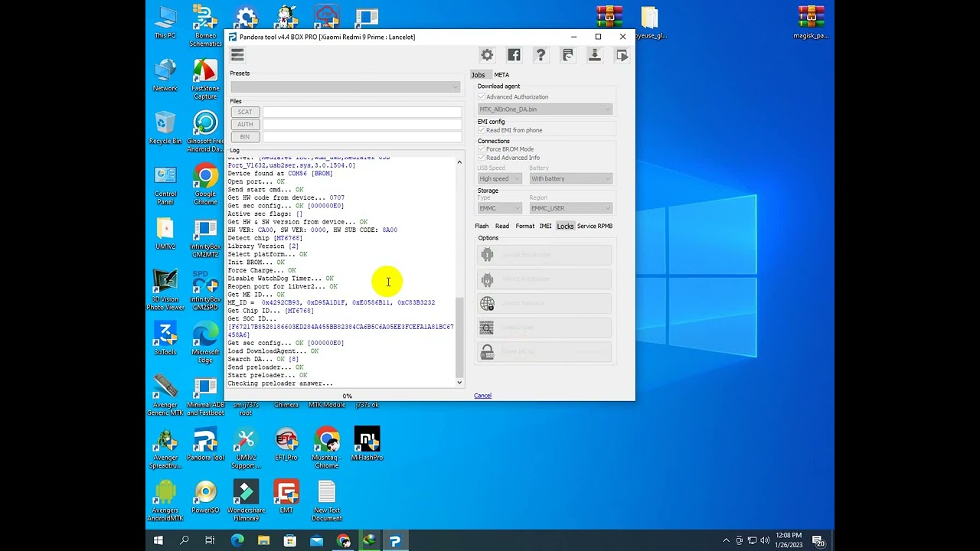Open 3uTools desktop shortcut
Image resolution: width=980 pixels, height=551 pixels.
(165, 338)
